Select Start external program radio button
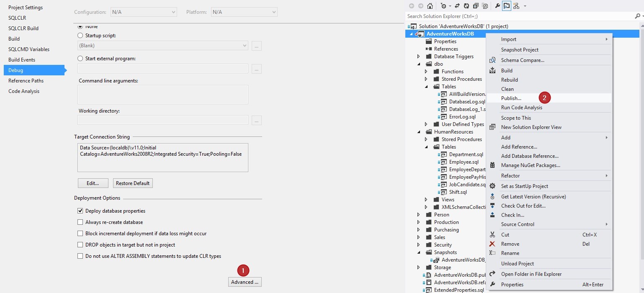This screenshot has height=293, width=644. click(80, 59)
